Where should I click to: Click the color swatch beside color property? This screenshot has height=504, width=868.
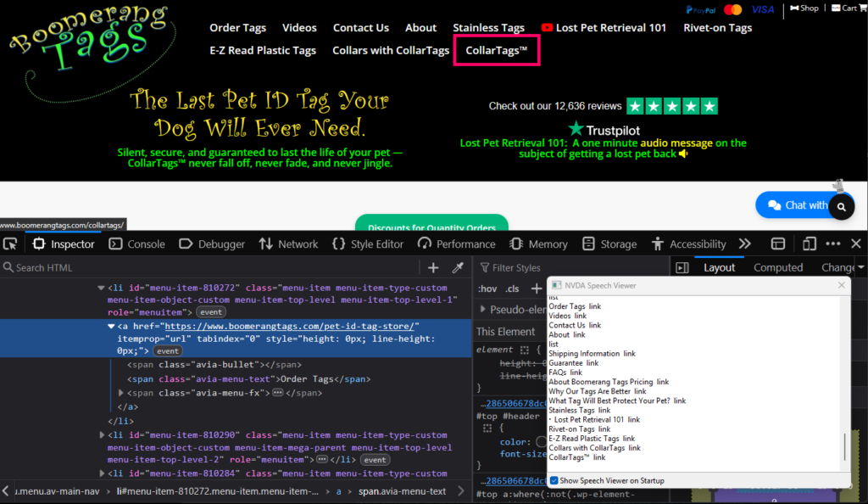pyautogui.click(x=542, y=442)
